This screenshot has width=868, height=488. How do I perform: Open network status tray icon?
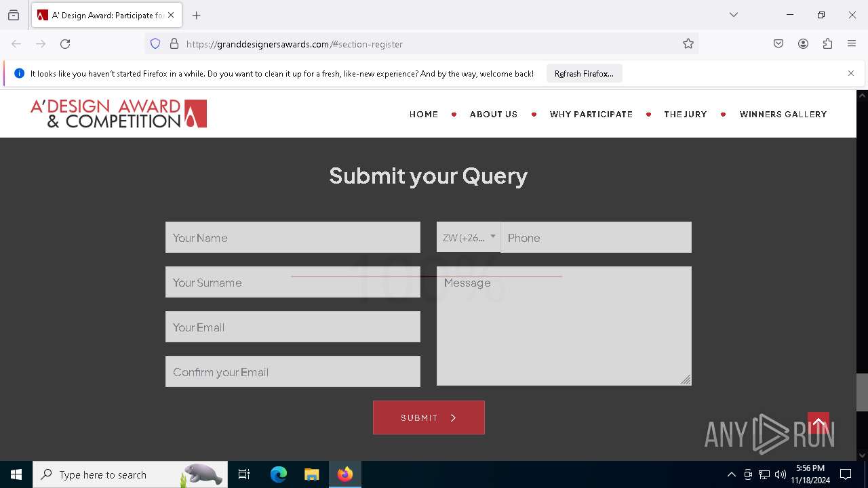pos(764,474)
